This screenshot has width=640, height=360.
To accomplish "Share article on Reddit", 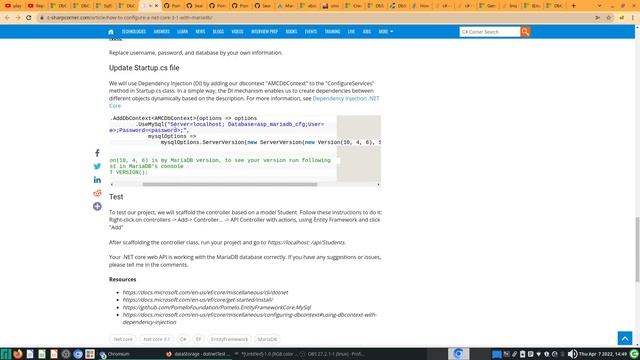I will pyautogui.click(x=97, y=193).
